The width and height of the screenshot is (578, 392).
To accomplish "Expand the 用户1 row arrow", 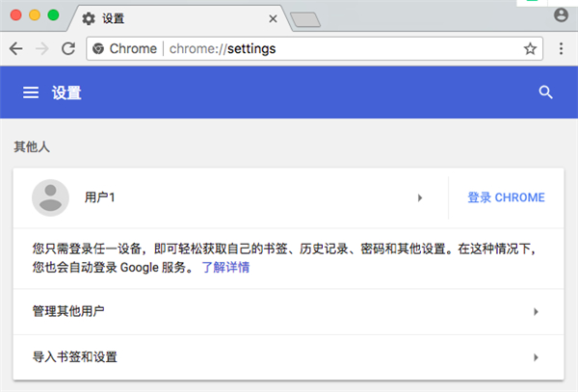I will coord(420,197).
